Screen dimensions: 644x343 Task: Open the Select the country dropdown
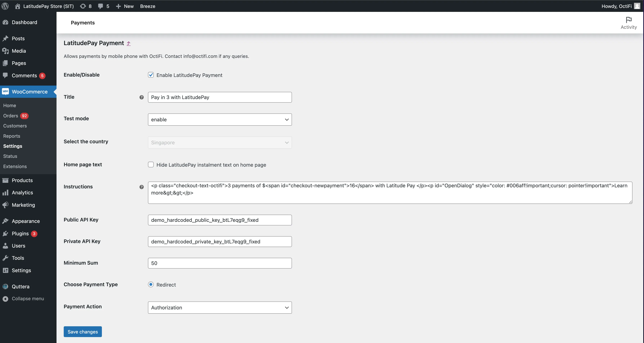tap(220, 143)
